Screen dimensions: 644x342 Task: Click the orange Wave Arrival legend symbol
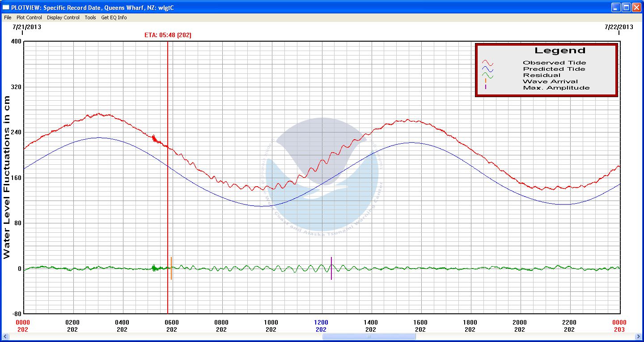(486, 81)
